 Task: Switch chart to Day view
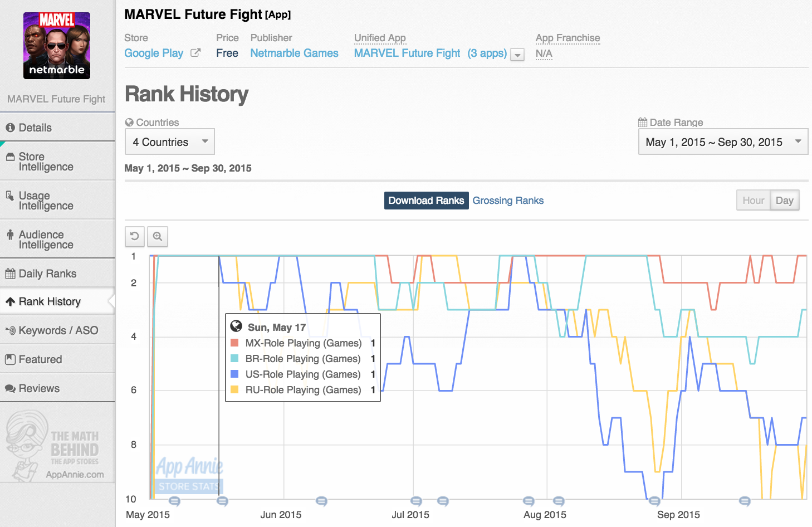pyautogui.click(x=785, y=201)
